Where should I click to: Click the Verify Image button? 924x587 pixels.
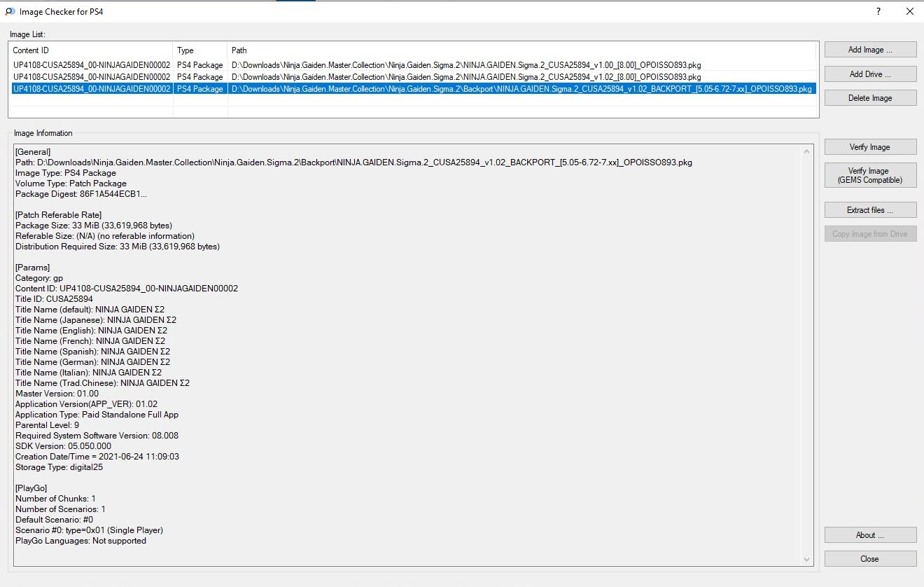pos(870,147)
